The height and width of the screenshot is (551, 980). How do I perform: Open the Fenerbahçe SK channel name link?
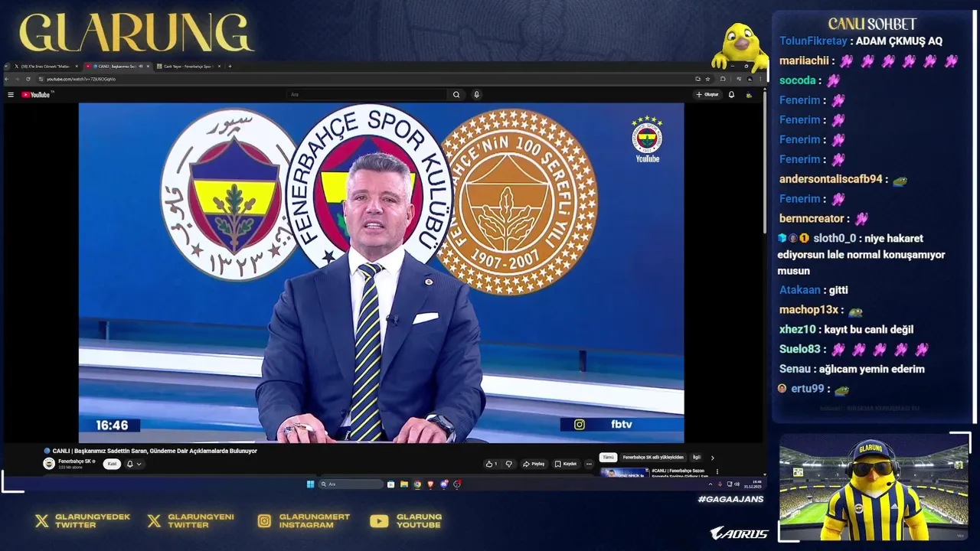74,461
